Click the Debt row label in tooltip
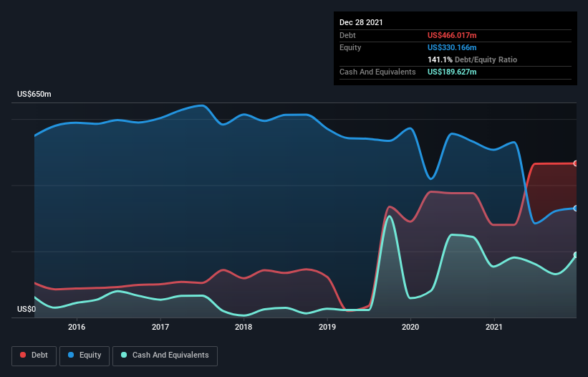The height and width of the screenshot is (377, 588). click(x=347, y=35)
